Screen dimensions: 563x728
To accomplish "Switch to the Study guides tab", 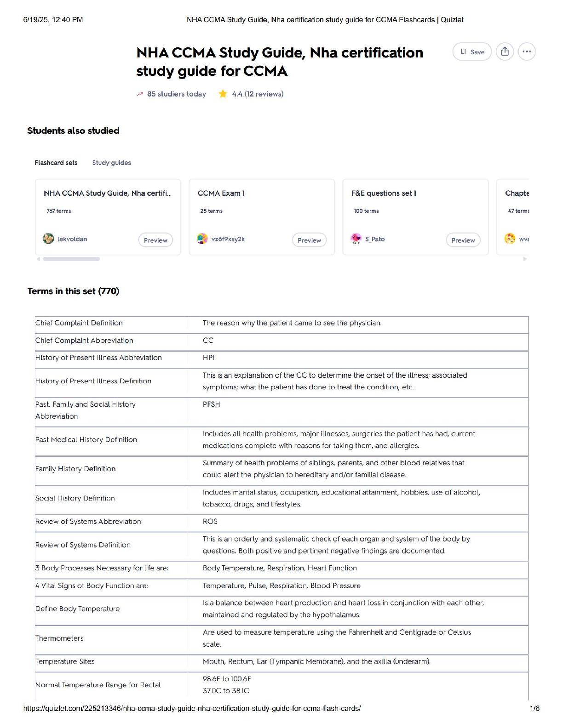I will [x=111, y=163].
